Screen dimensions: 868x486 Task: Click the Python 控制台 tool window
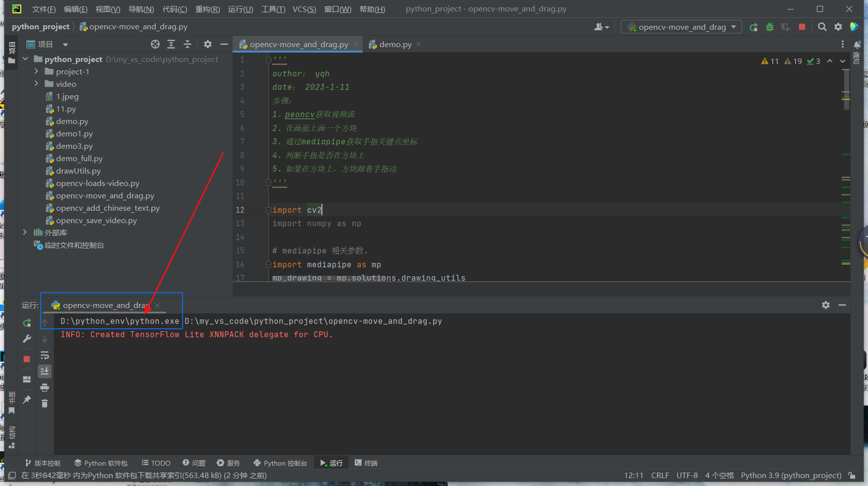point(280,463)
